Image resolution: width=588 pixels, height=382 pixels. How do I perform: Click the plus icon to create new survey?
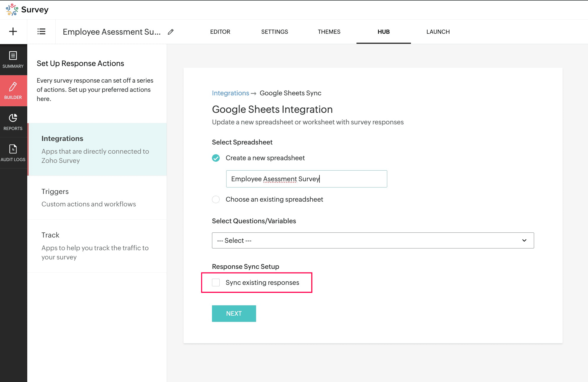(13, 31)
